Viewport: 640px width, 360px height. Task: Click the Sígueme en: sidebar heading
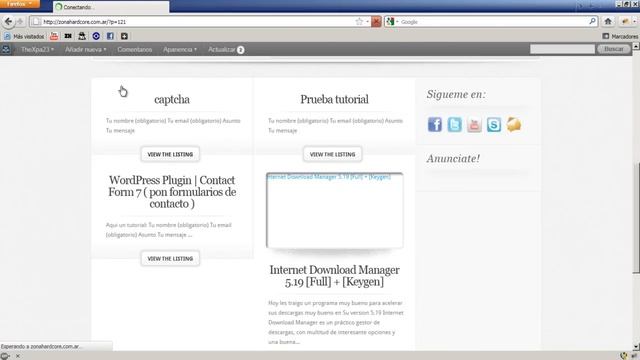point(456,94)
